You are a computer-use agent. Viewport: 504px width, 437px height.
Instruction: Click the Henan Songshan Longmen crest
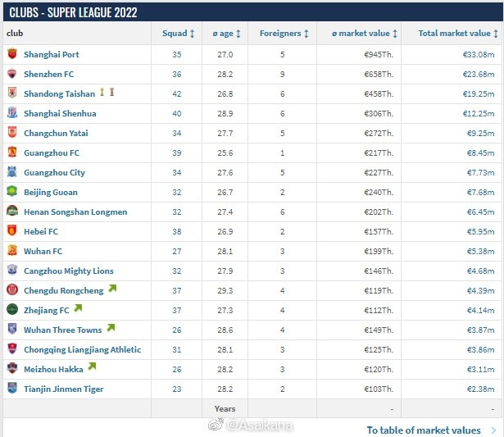[x=12, y=211]
